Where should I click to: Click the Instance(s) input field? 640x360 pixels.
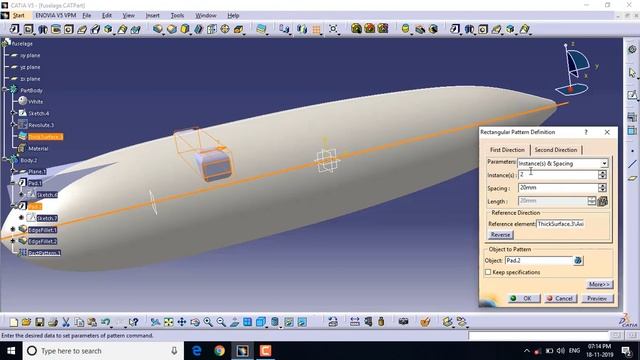(x=558, y=175)
